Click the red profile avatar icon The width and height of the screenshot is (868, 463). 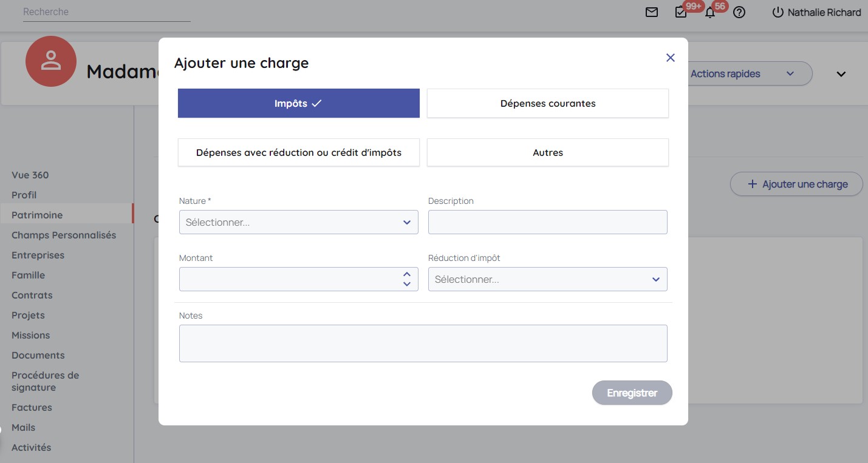pos(51,61)
